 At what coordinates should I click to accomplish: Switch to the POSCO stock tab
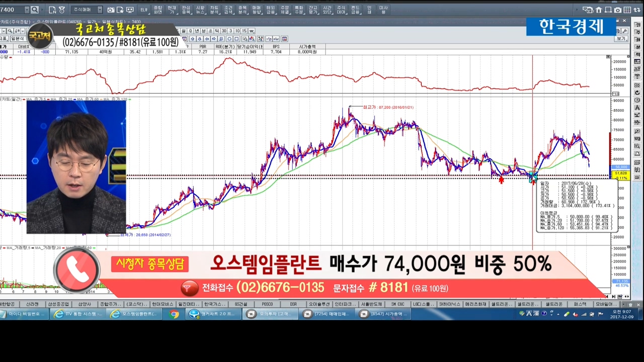[x=267, y=304]
